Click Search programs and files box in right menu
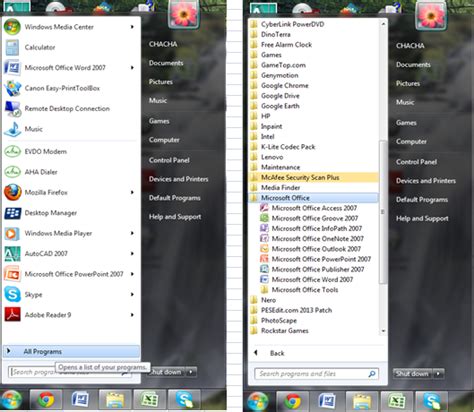 (x=317, y=374)
